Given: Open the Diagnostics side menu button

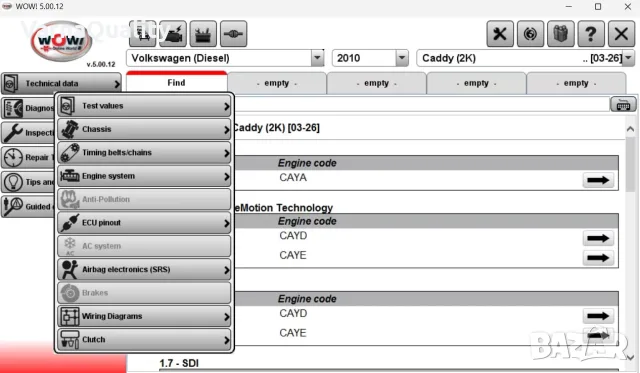Looking at the screenshot, I should point(28,108).
